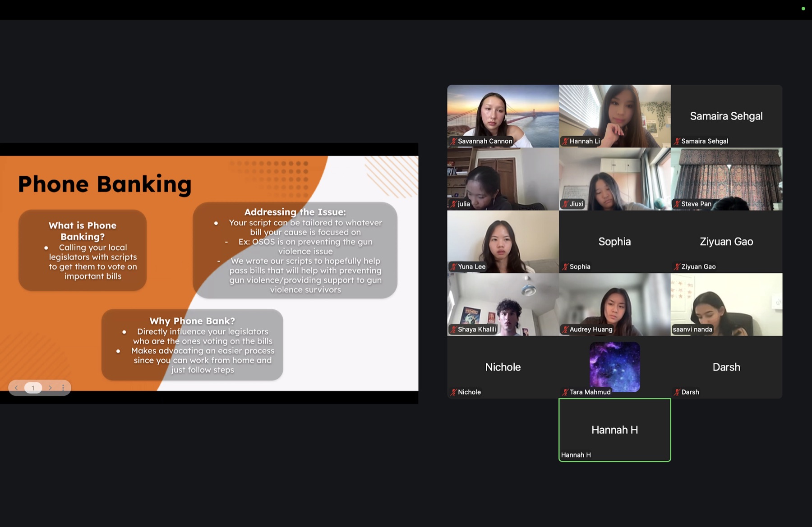
Task: Click the 'What is Phone Banking?' heading
Action: [83, 231]
